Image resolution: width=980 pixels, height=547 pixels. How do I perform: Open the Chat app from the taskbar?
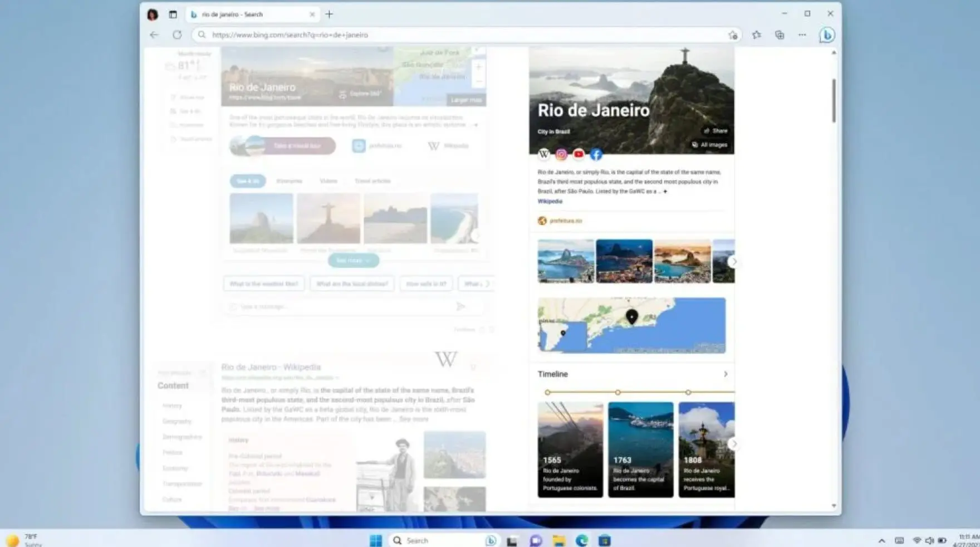[536, 540]
